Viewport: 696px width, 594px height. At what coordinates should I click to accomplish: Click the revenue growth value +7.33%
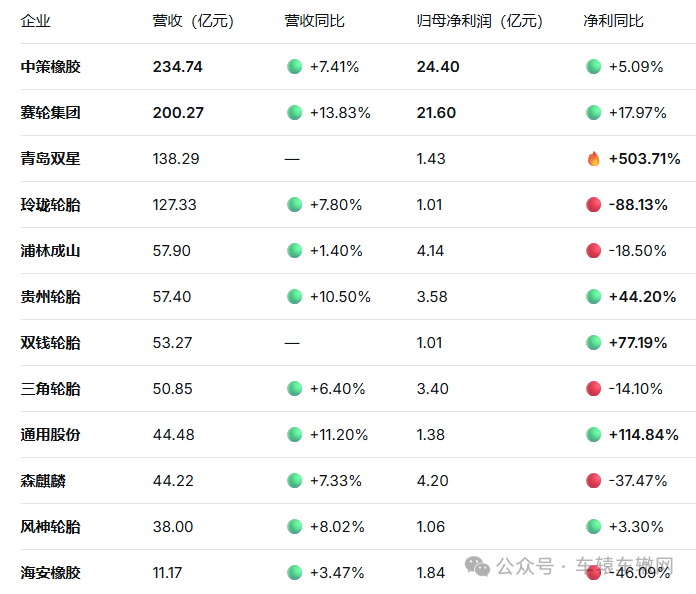point(336,481)
